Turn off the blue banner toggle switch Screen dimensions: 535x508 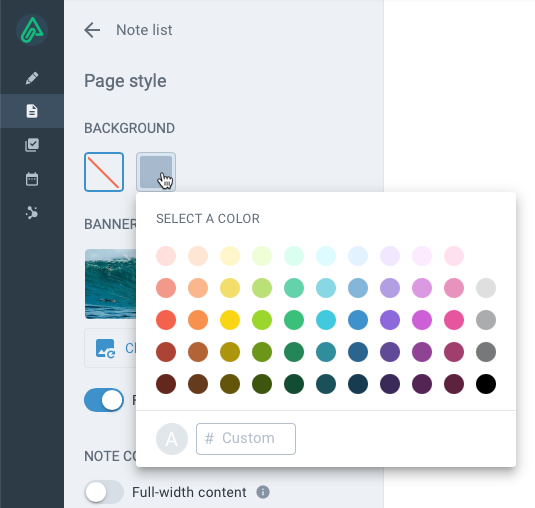(104, 400)
